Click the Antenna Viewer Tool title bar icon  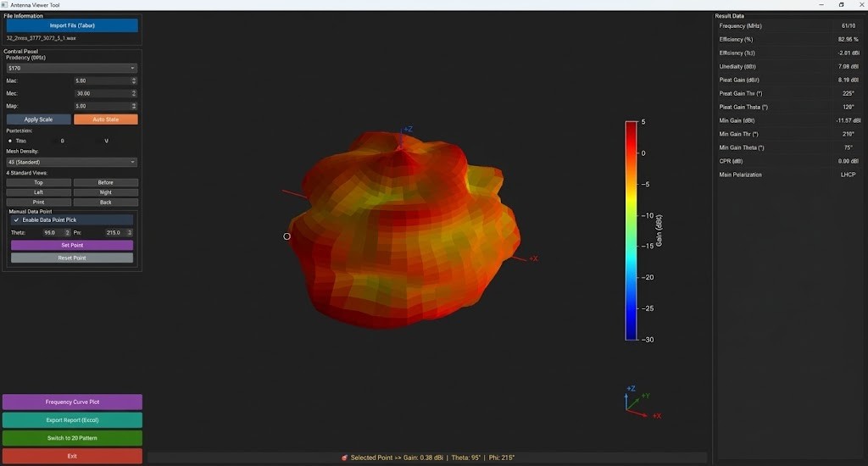(4, 4)
